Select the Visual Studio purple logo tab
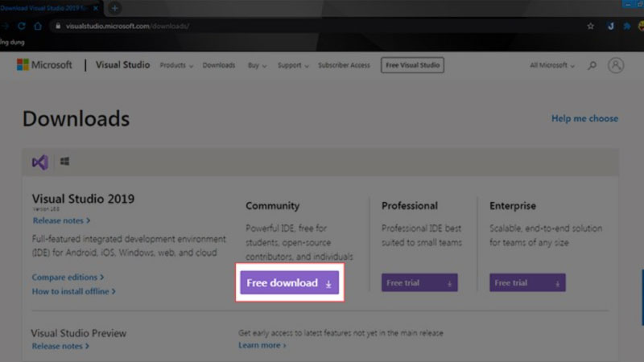The image size is (644, 362). click(x=39, y=162)
